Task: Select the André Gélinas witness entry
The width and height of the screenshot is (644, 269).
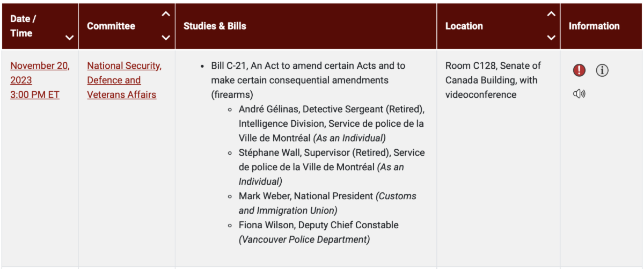Action: (x=332, y=123)
